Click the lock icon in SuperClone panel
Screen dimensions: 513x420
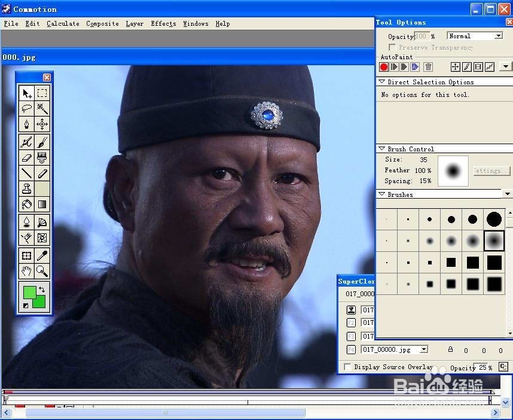click(x=450, y=349)
